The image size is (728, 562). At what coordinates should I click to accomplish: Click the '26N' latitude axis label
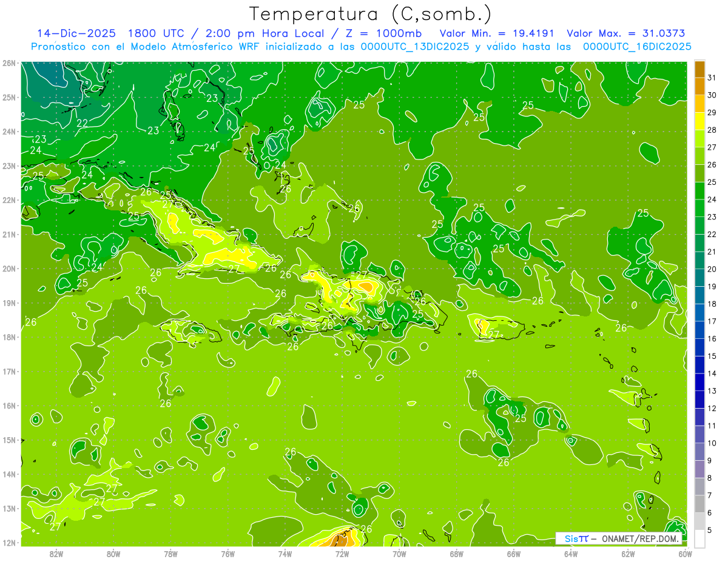coord(8,63)
